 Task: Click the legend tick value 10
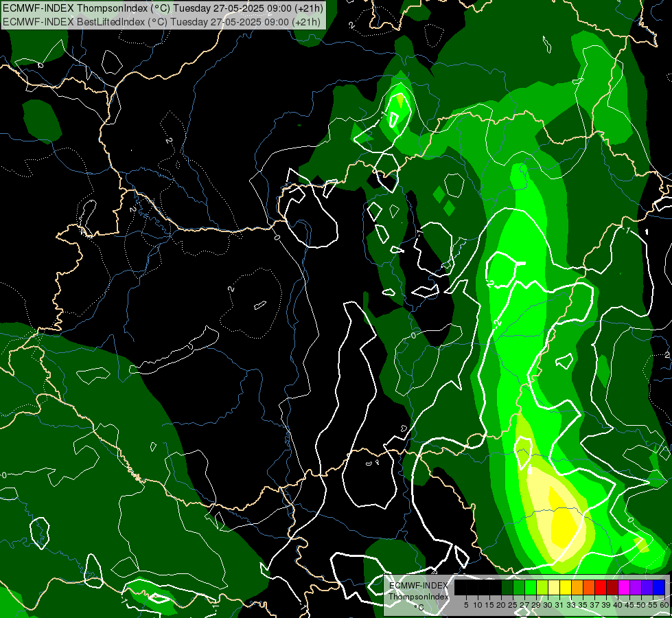(x=478, y=605)
